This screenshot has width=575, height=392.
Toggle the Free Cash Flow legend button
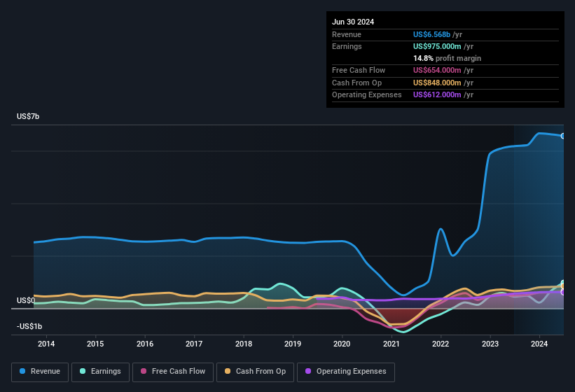click(173, 372)
